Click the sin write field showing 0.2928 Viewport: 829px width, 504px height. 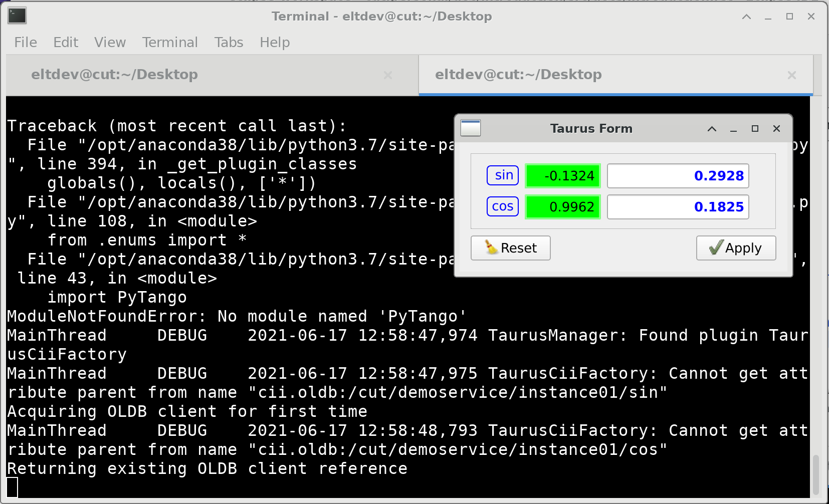[x=678, y=175]
